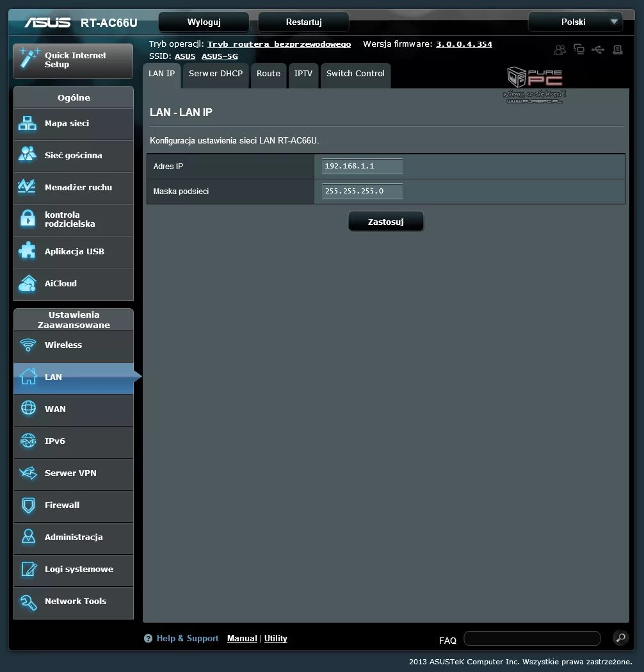The width and height of the screenshot is (644, 672).
Task: Select Serwer VPN menu label
Action: (x=70, y=473)
